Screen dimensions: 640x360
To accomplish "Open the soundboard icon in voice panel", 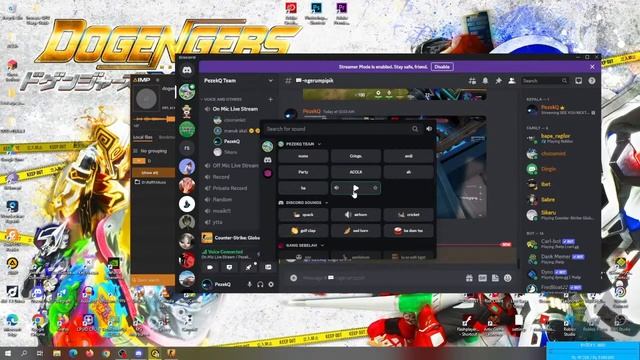I will (x=268, y=267).
